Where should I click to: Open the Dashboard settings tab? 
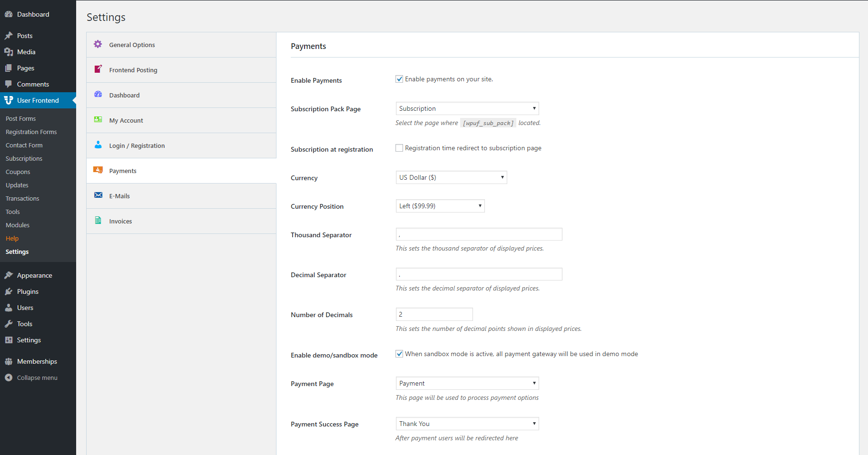pos(181,95)
